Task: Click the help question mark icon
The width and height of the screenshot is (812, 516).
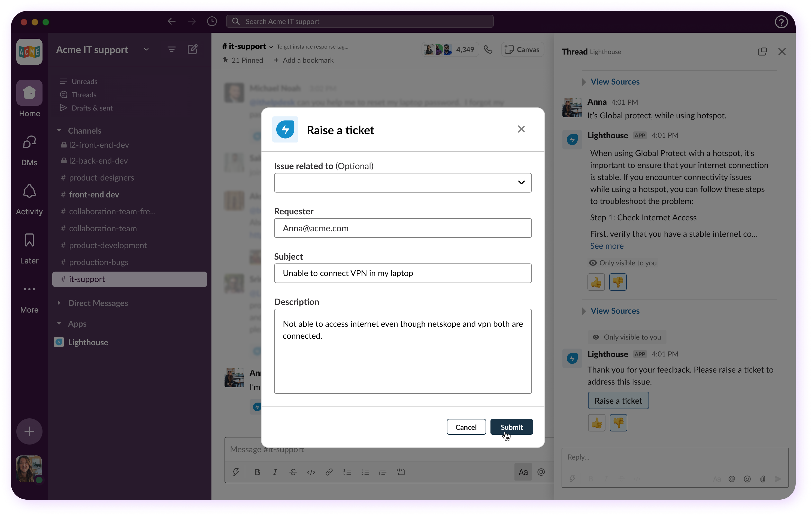Action: tap(781, 22)
